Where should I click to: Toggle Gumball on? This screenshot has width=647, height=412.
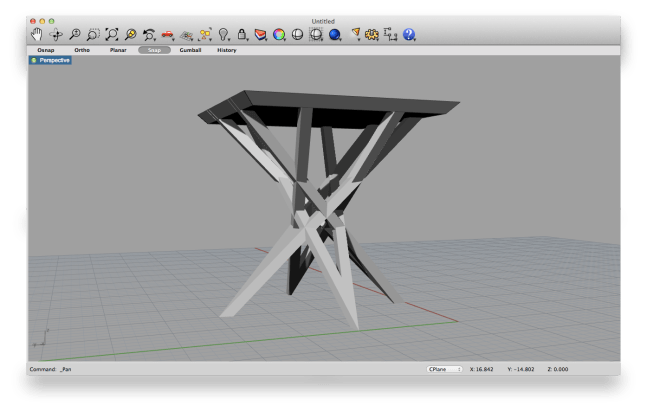click(x=190, y=50)
